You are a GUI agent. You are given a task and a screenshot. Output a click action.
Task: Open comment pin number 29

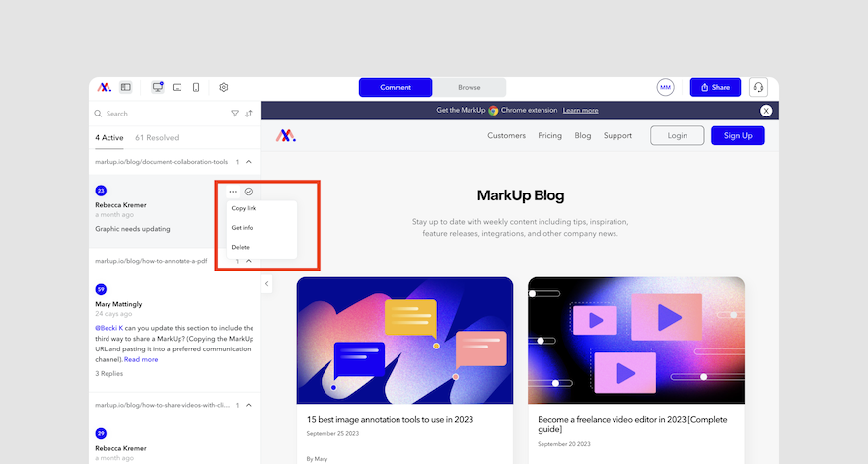101,433
